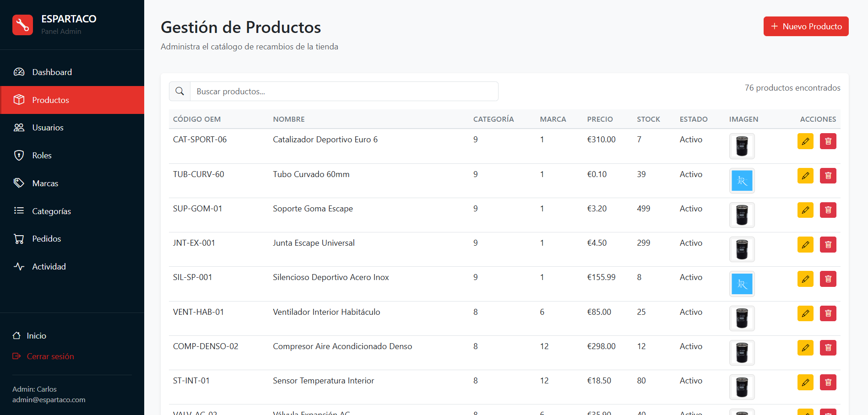Click the Productos box icon in sidebar
This screenshot has height=415, width=868.
pyautogui.click(x=19, y=100)
